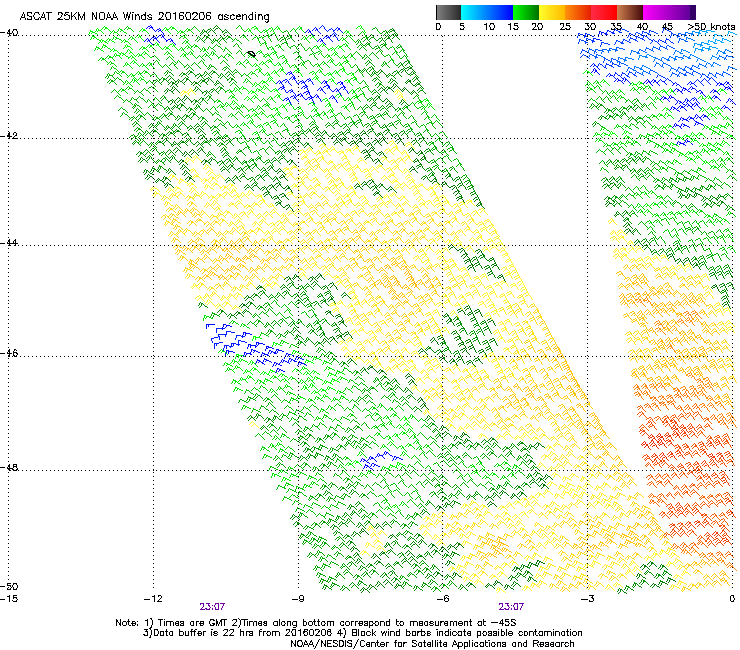Click the dark purple 45-50 knots segment
Viewport: 740px width, 650px height.
pos(682,12)
